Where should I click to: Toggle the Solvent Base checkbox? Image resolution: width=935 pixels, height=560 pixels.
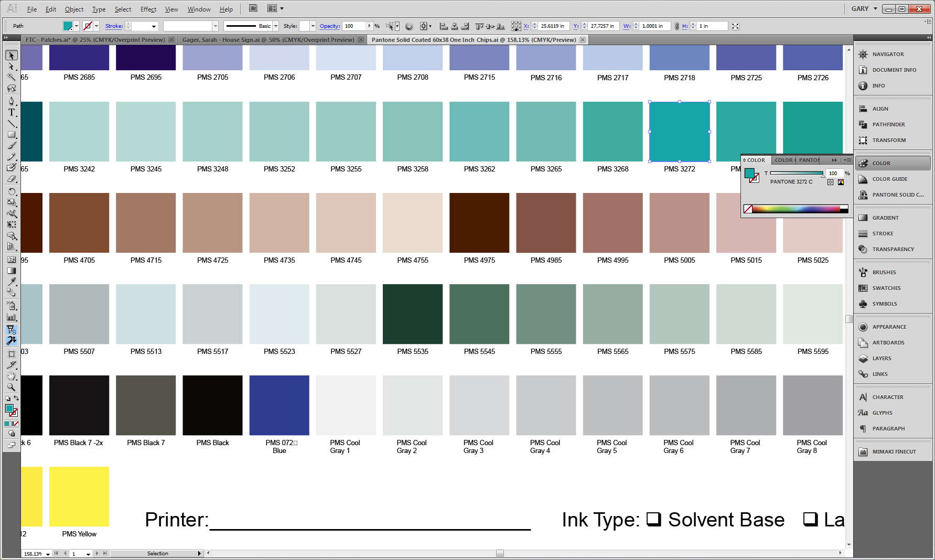click(653, 519)
